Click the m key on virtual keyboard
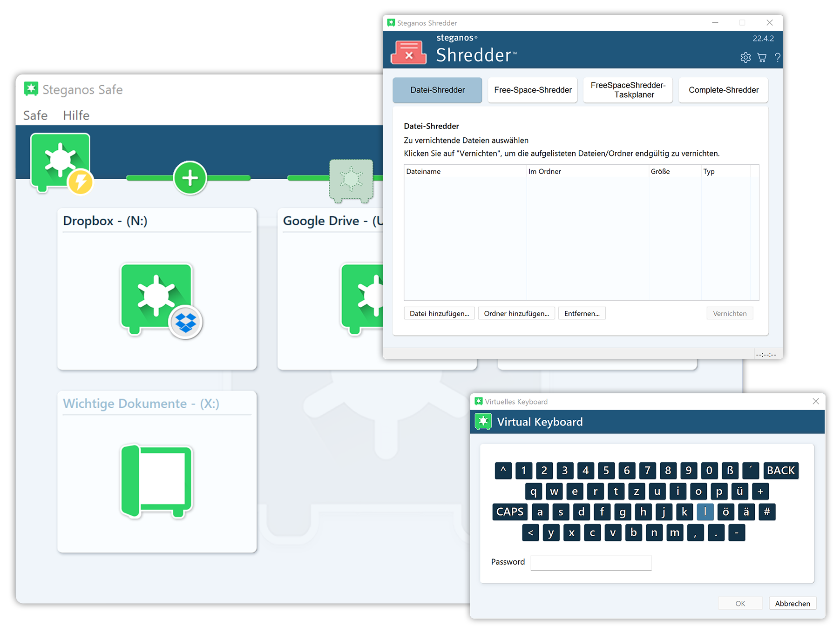Image resolution: width=840 pixels, height=633 pixels. tap(675, 532)
